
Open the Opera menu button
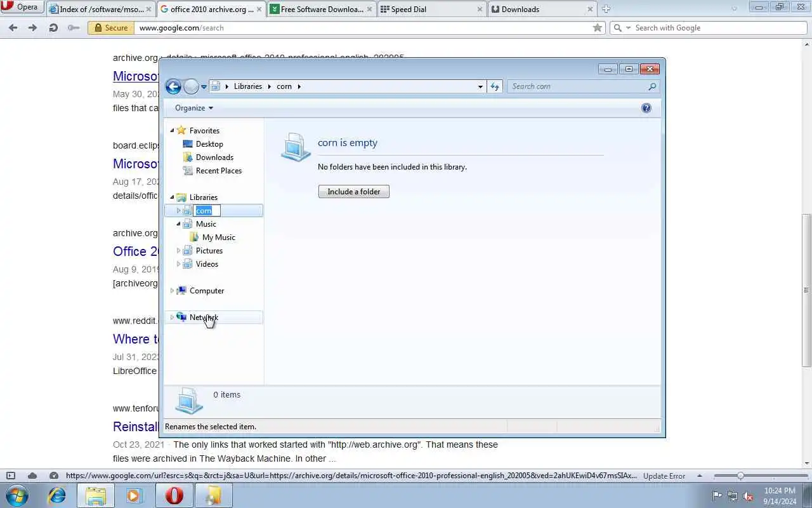pos(22,7)
